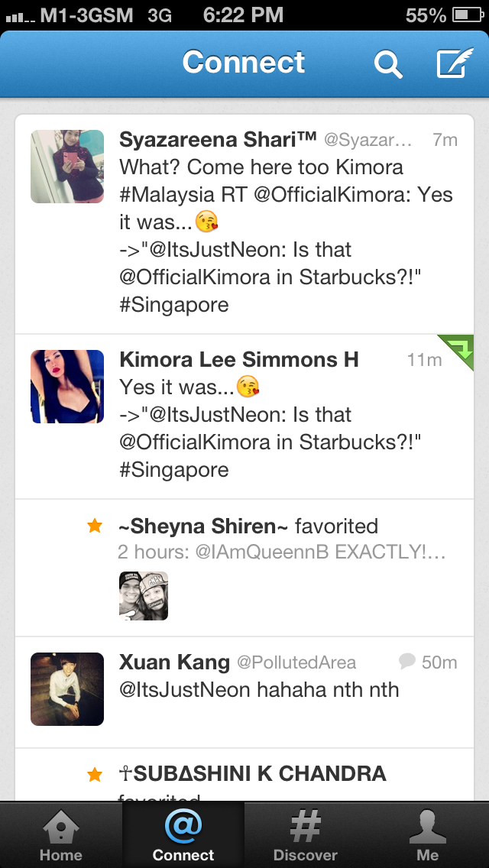Tap the green retweet corner badge

[457, 351]
